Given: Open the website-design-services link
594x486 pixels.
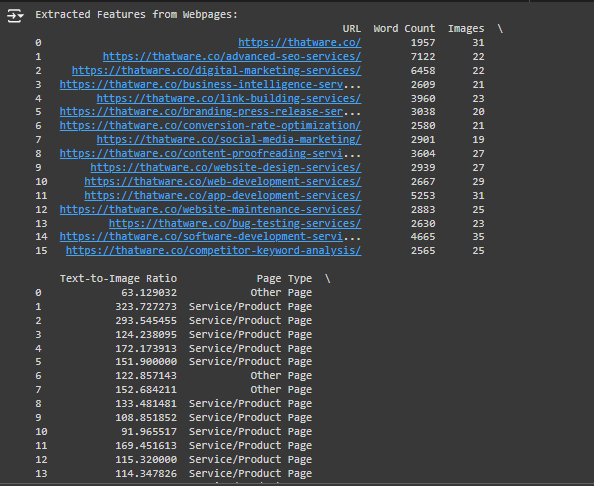Looking at the screenshot, I should pos(226,168).
